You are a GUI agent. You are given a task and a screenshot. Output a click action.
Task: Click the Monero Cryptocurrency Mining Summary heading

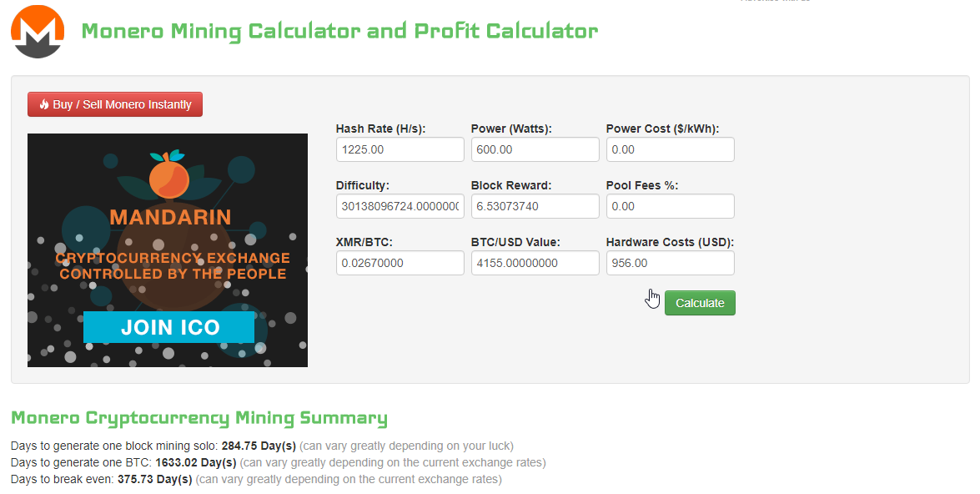click(x=199, y=418)
